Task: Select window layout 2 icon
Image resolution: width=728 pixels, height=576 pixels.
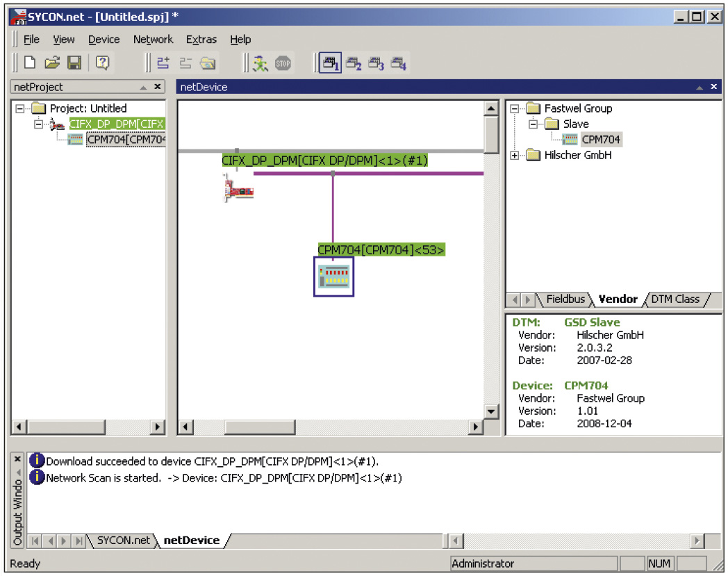Action: [x=354, y=63]
